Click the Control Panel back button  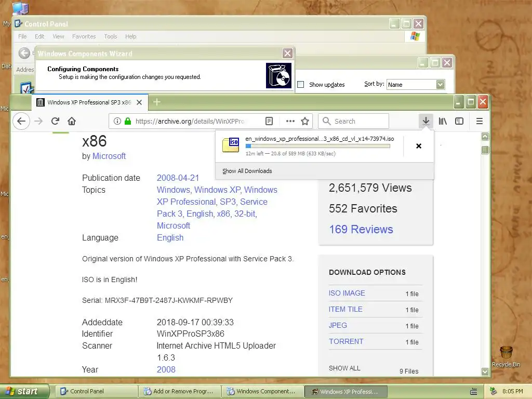tap(24, 53)
